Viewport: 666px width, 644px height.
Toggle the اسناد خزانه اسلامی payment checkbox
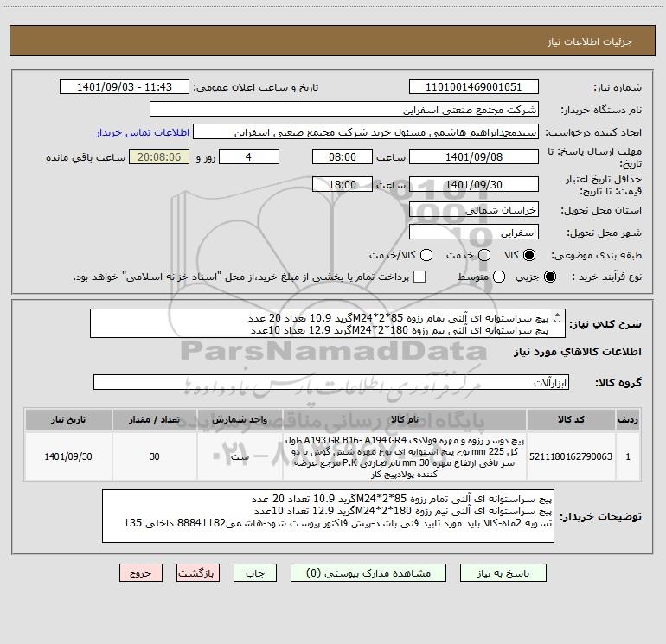419,277
